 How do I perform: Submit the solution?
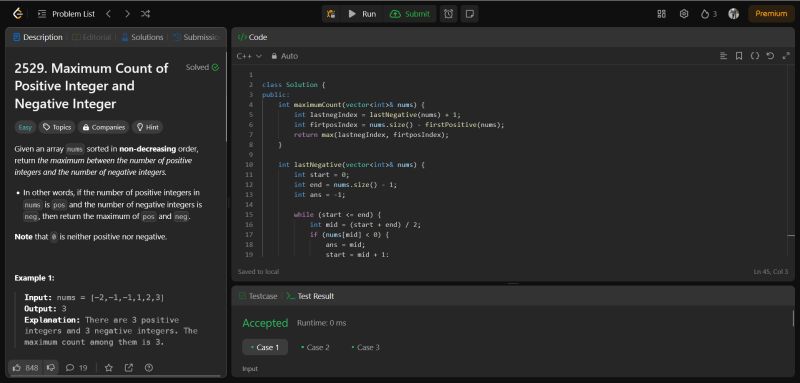point(410,14)
